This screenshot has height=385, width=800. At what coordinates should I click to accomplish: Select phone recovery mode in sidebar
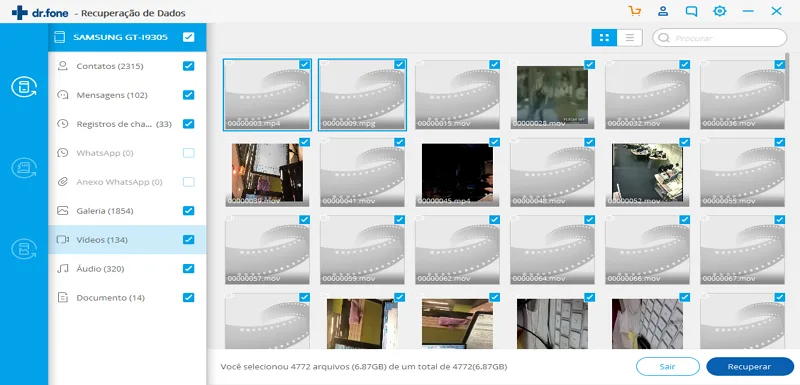tap(24, 87)
